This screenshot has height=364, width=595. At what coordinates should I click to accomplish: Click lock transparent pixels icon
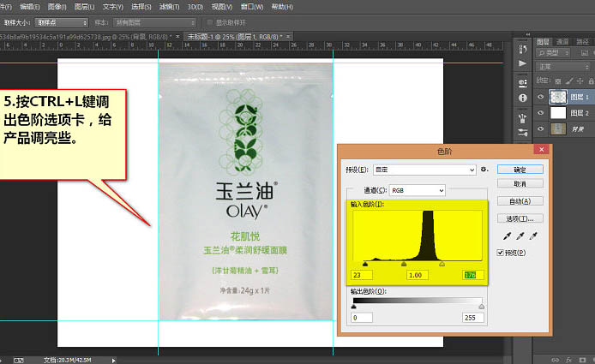coord(558,81)
